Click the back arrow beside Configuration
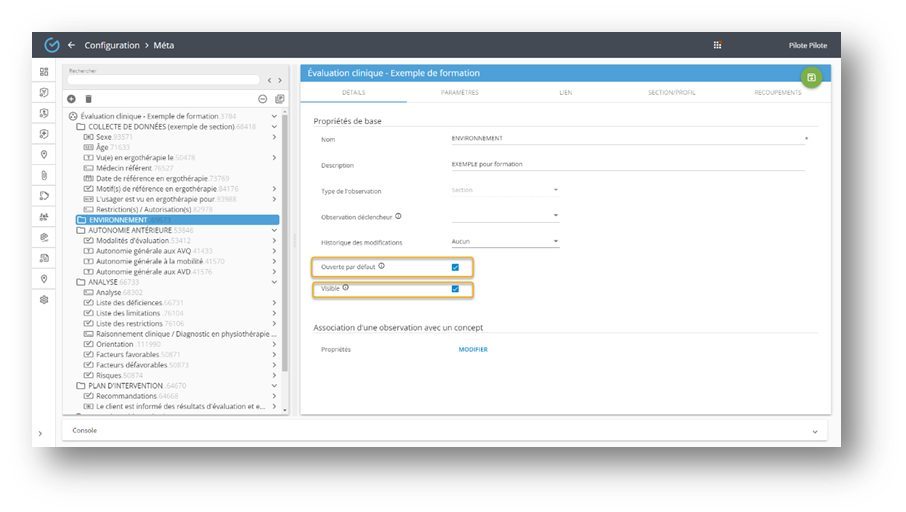This screenshot has height=512, width=906. [72, 45]
